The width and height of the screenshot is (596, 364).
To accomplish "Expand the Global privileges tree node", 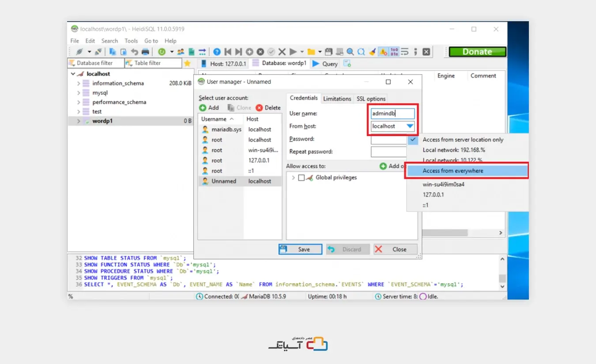I will [x=293, y=178].
